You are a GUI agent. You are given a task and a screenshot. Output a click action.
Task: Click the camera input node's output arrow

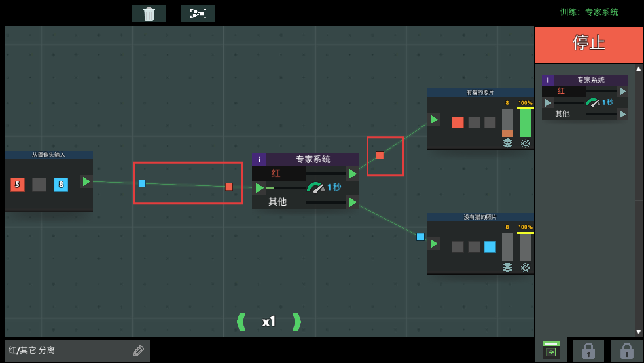point(86,181)
